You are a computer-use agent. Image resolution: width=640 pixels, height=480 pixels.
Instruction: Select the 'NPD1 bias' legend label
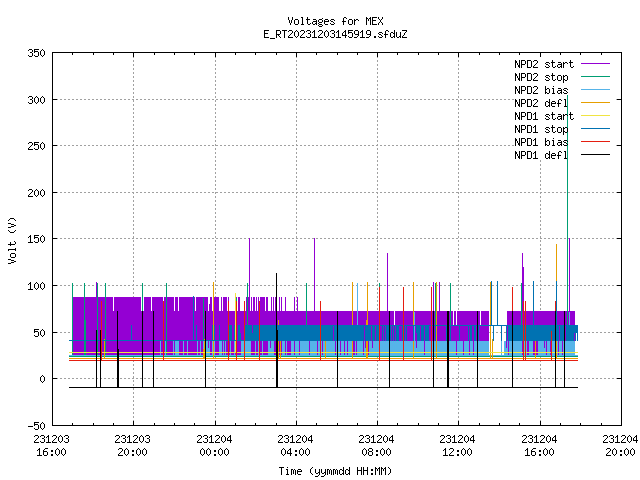[x=541, y=142]
